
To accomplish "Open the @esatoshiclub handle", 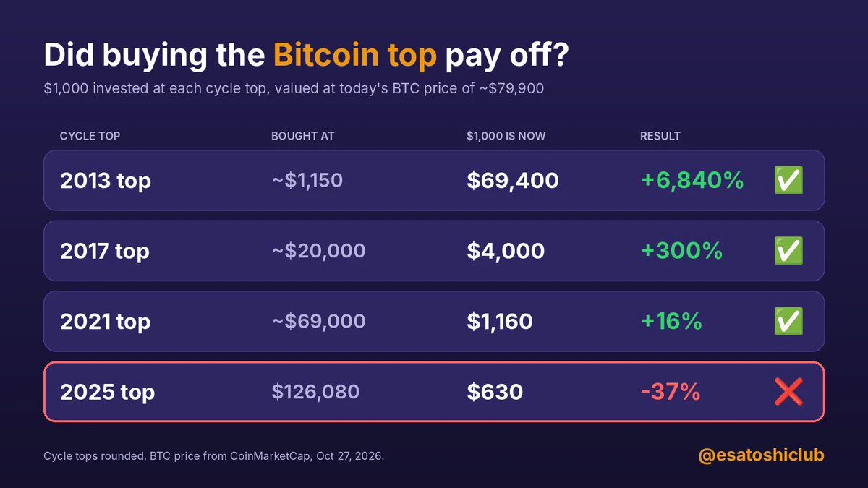I will (761, 455).
